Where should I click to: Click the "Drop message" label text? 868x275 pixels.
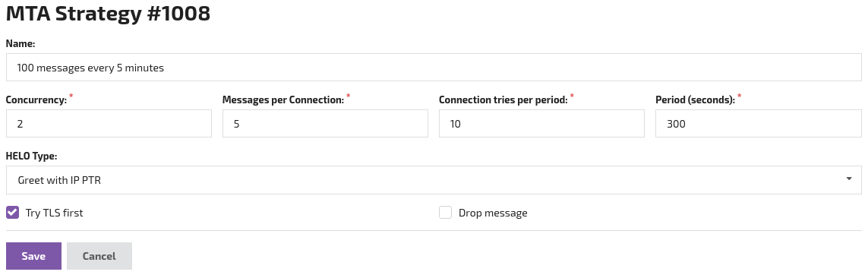point(493,213)
